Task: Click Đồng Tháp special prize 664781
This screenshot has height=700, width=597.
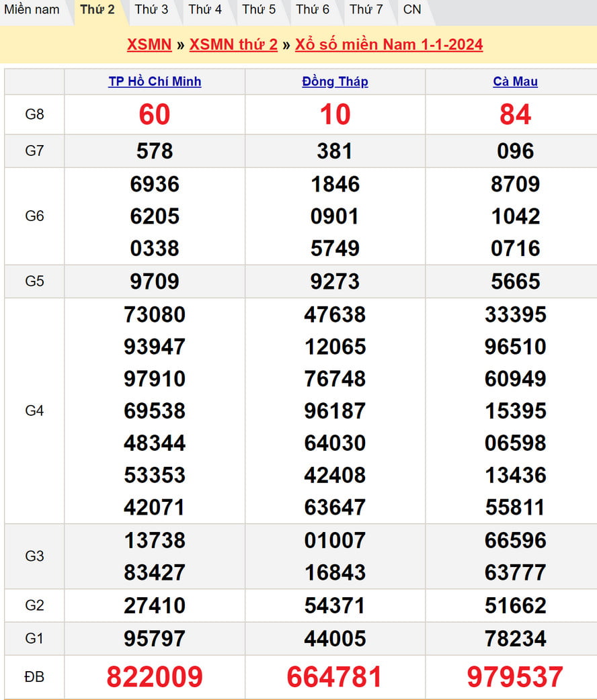Action: pyautogui.click(x=335, y=677)
